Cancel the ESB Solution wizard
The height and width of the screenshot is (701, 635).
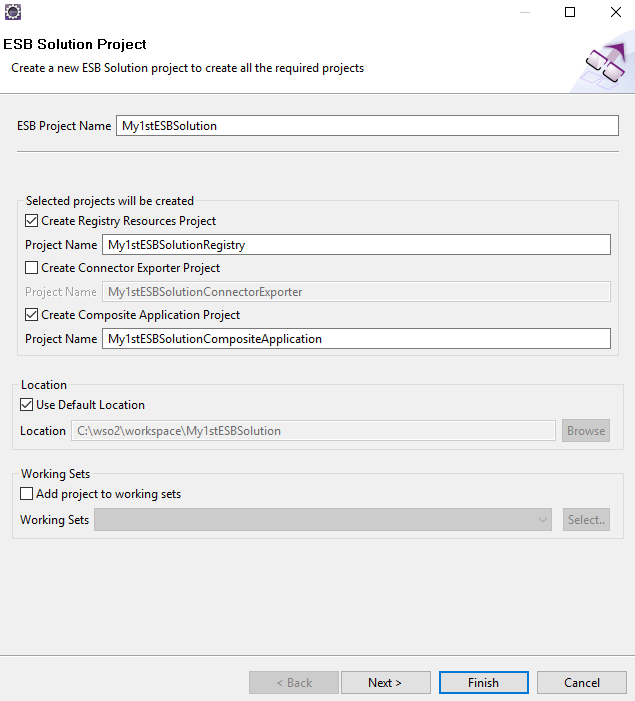pyautogui.click(x=581, y=683)
